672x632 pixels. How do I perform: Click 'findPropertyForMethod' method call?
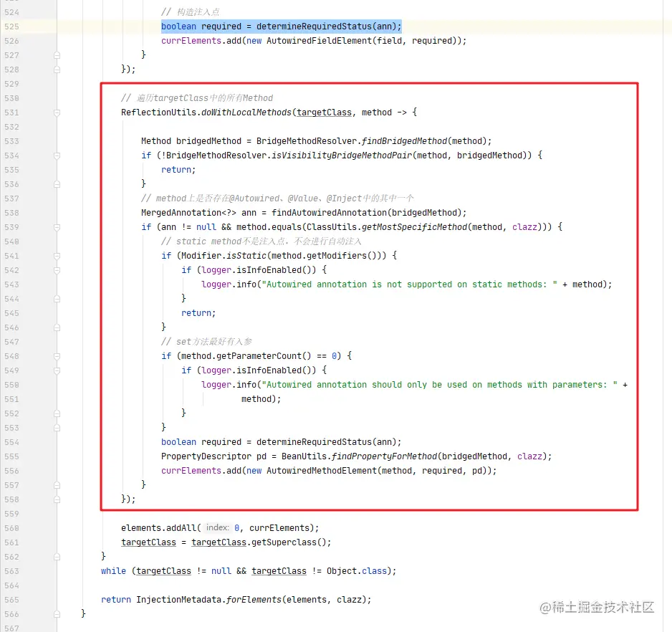point(385,456)
